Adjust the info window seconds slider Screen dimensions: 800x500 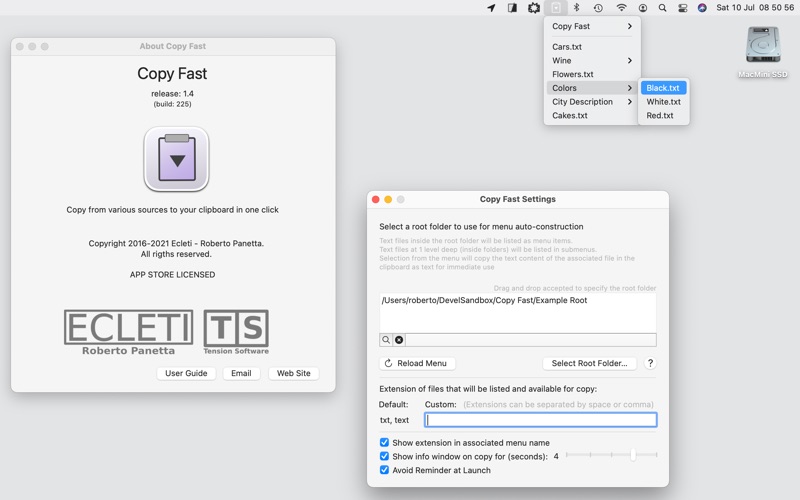632,456
